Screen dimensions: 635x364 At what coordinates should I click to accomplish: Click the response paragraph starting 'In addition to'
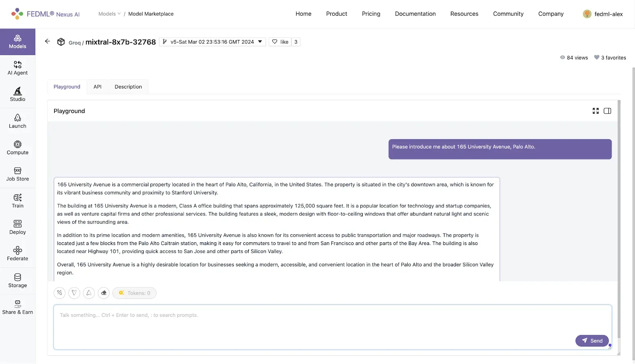click(268, 243)
